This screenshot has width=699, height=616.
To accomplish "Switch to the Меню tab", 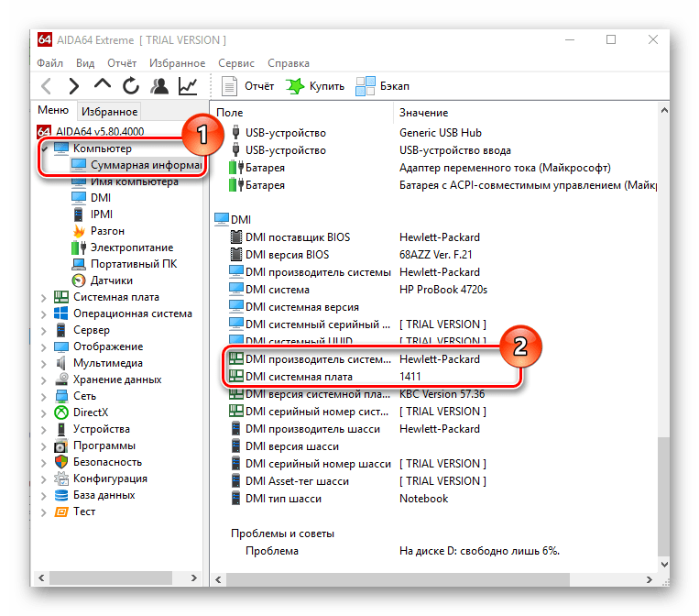I will point(53,110).
